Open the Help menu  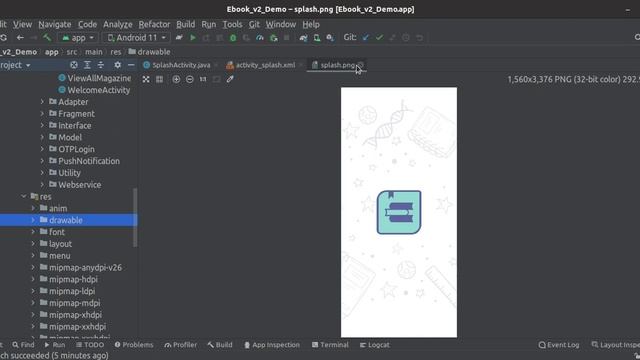(x=311, y=24)
